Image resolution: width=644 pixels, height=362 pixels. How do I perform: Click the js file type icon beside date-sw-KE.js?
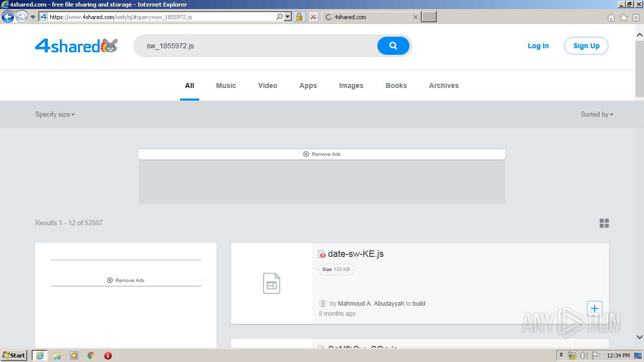point(322,254)
